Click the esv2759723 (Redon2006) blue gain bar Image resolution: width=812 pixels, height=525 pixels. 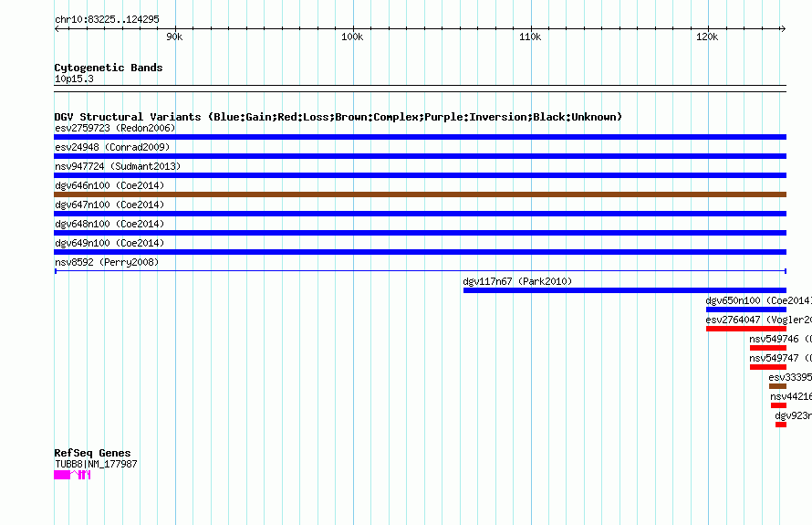420,137
